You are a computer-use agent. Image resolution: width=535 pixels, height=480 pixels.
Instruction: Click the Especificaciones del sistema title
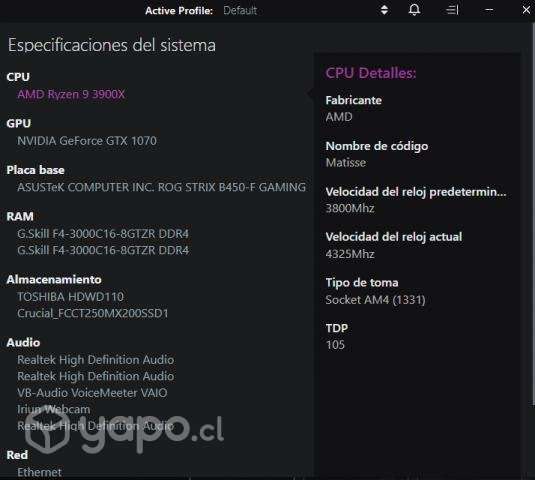point(112,45)
